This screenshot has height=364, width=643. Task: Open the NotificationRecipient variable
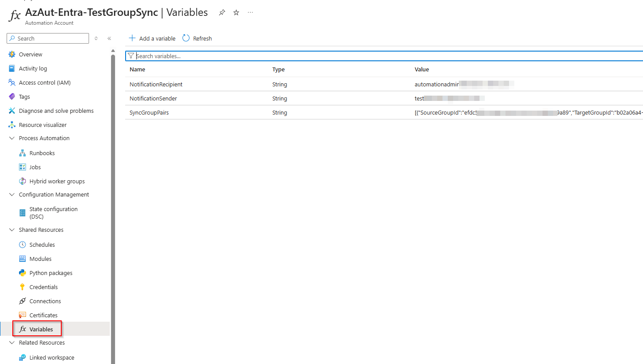coord(156,84)
